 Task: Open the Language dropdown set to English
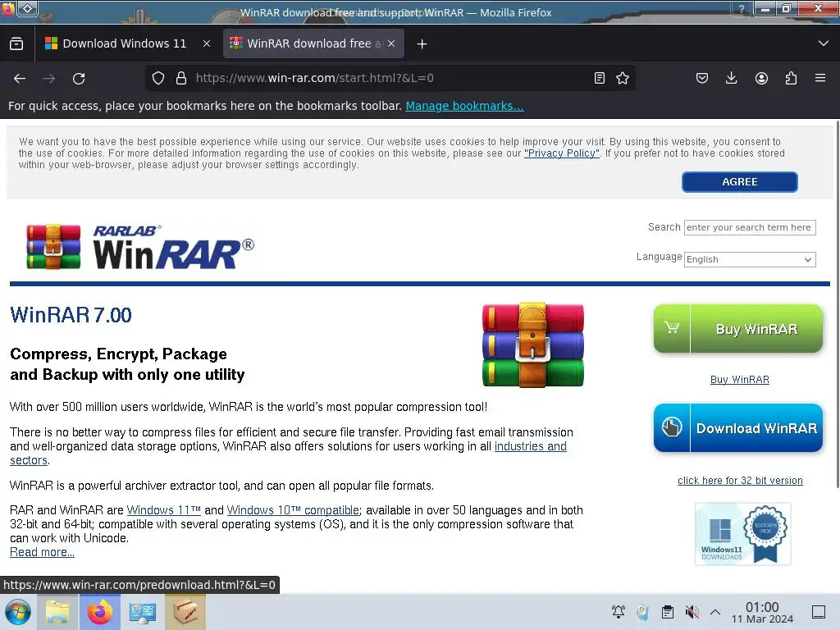(750, 259)
